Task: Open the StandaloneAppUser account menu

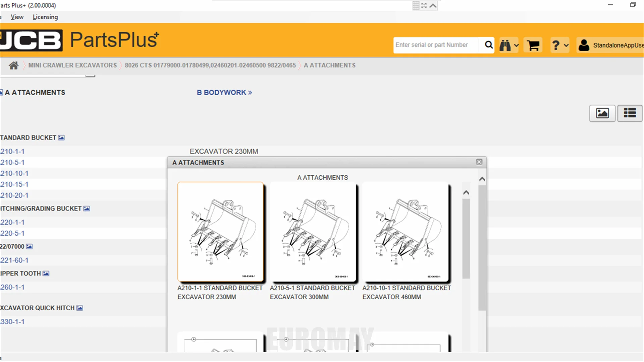Action: [x=610, y=45]
